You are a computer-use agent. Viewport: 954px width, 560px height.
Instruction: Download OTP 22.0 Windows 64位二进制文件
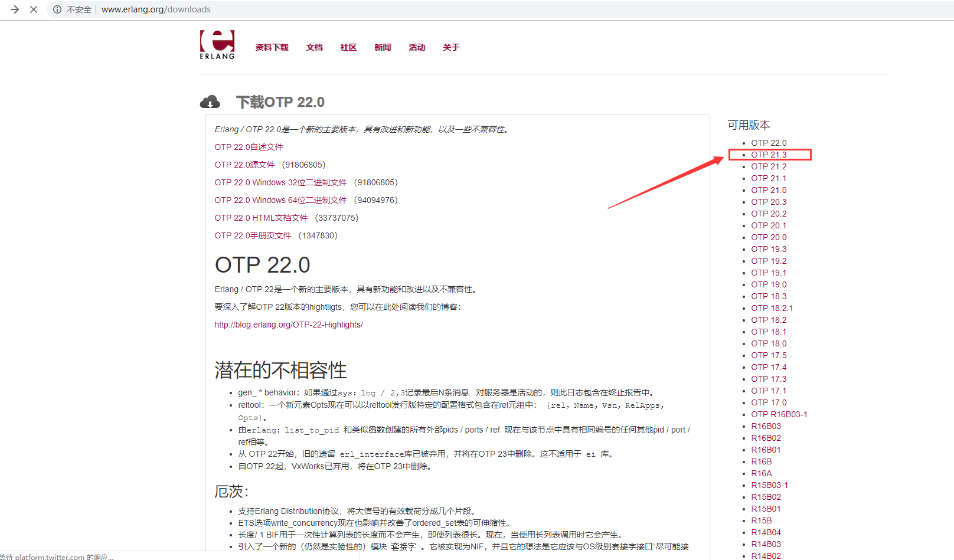(x=280, y=200)
